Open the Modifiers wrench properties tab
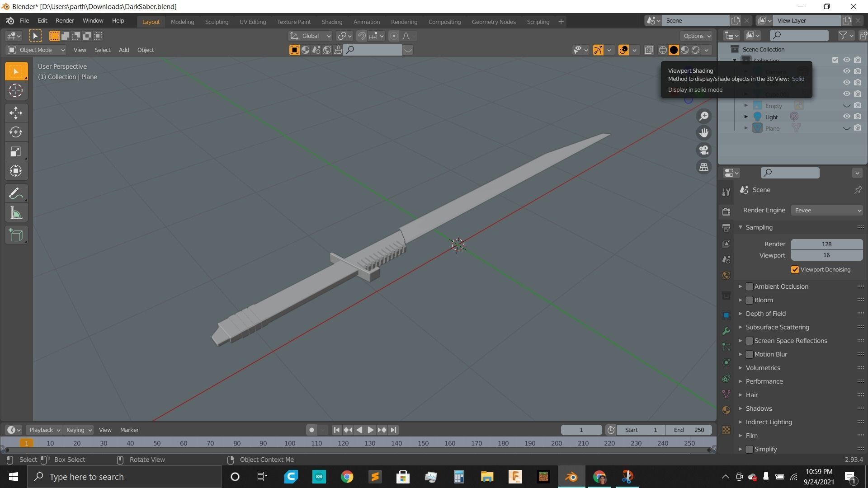Screen dimensions: 868x488 (x=726, y=331)
